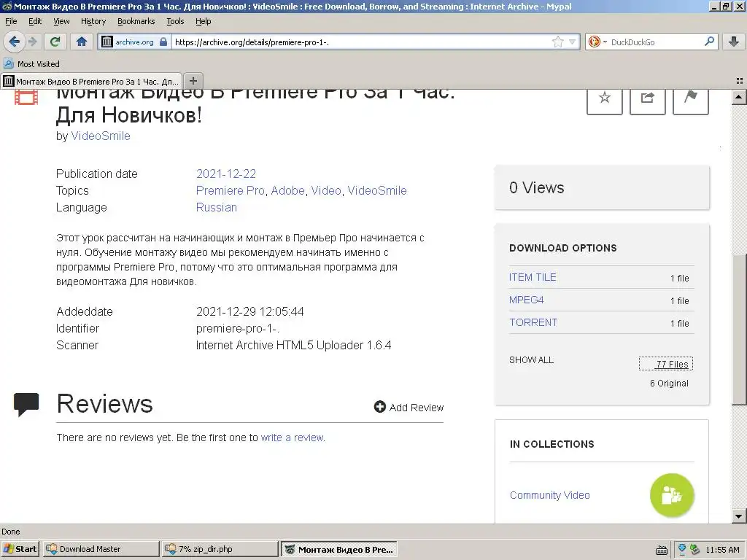The width and height of the screenshot is (747, 560).
Task: Switch to Download Master taskbar window
Action: tap(101, 549)
